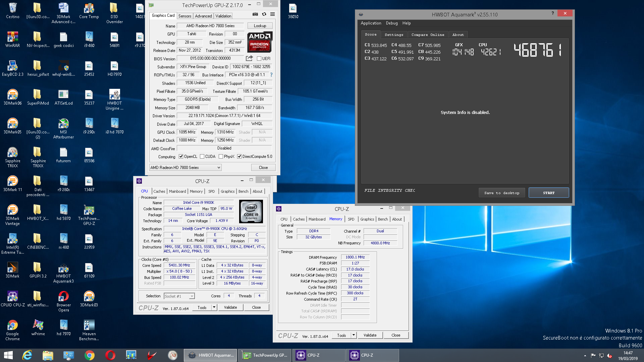Open the Settings tab in Aquamark
The image size is (644, 362).
(394, 35)
